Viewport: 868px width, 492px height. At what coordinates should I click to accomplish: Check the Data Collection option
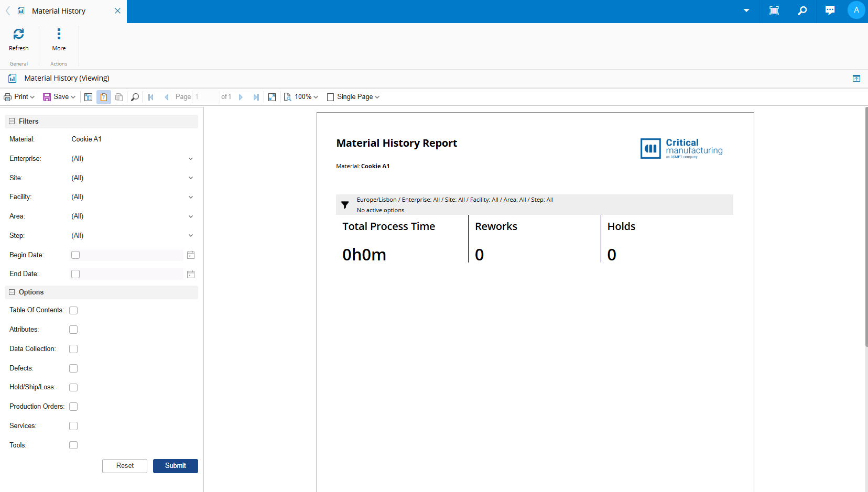[73, 349]
